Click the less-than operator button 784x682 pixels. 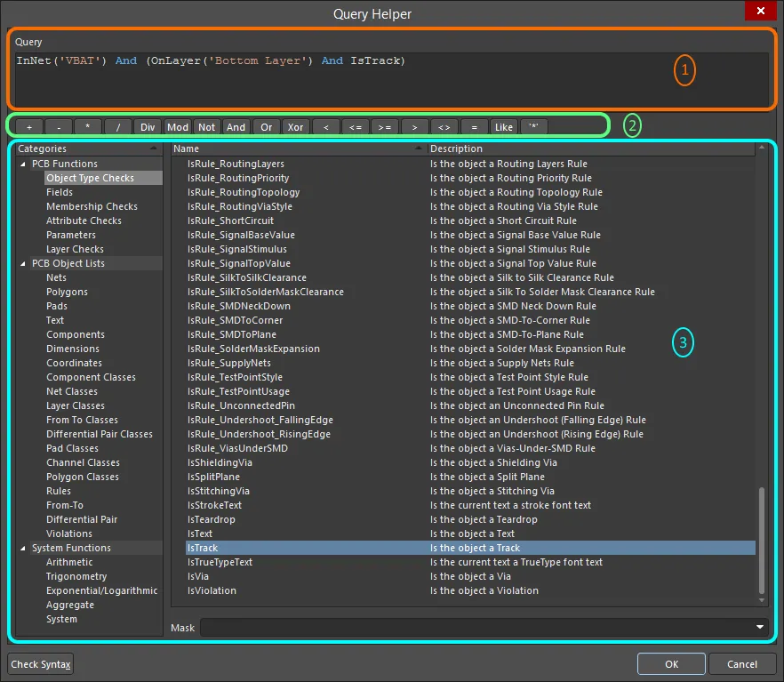326,127
